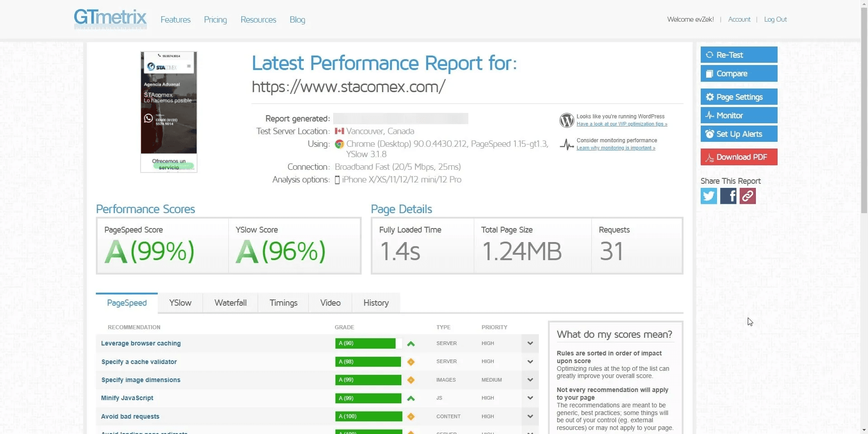The image size is (868, 434).
Task: Click the Avoid bad requests grade bar
Action: [368, 416]
